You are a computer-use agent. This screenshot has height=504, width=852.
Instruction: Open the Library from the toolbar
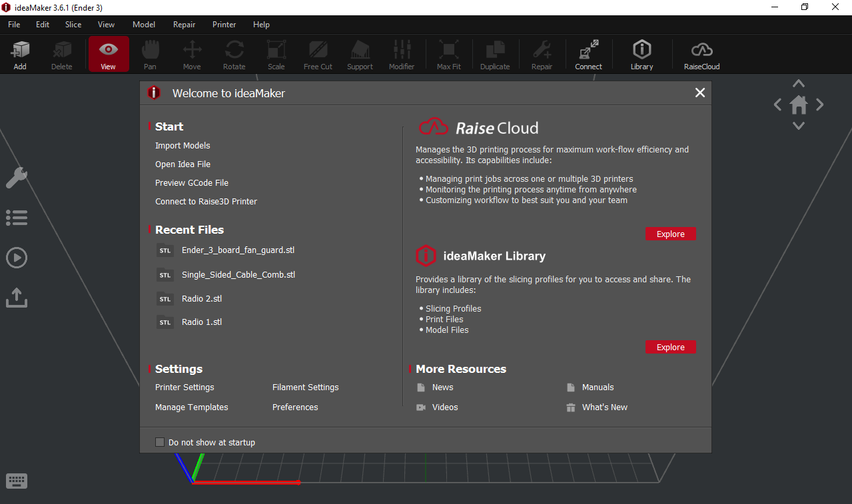tap(641, 55)
